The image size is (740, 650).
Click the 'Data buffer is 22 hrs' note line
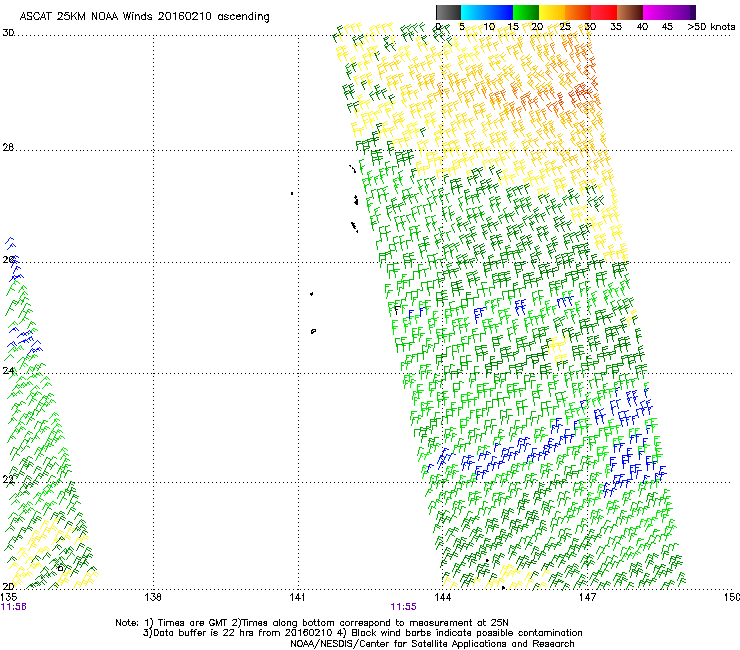(362, 633)
